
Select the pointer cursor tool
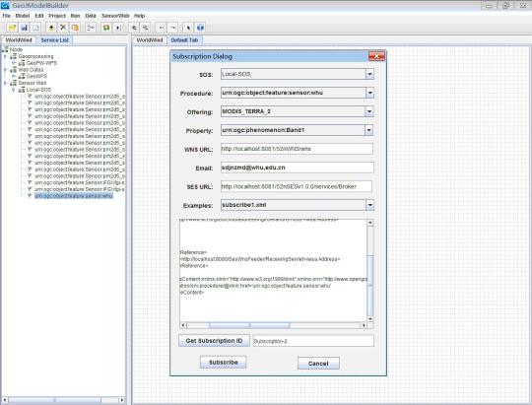click(x=188, y=28)
